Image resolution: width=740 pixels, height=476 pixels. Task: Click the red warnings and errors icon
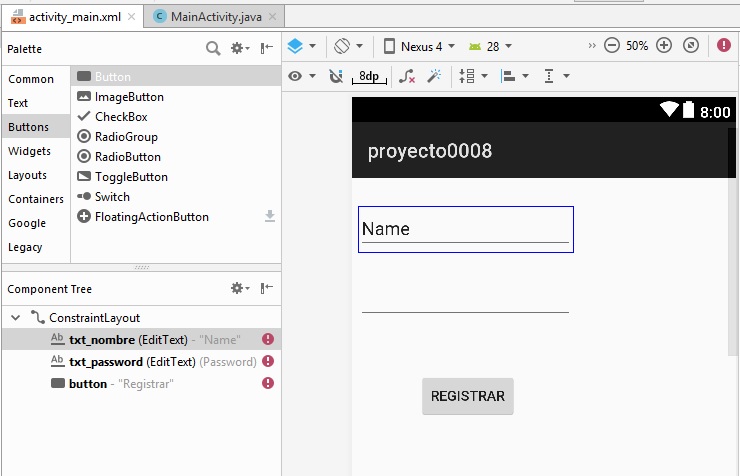(x=724, y=46)
